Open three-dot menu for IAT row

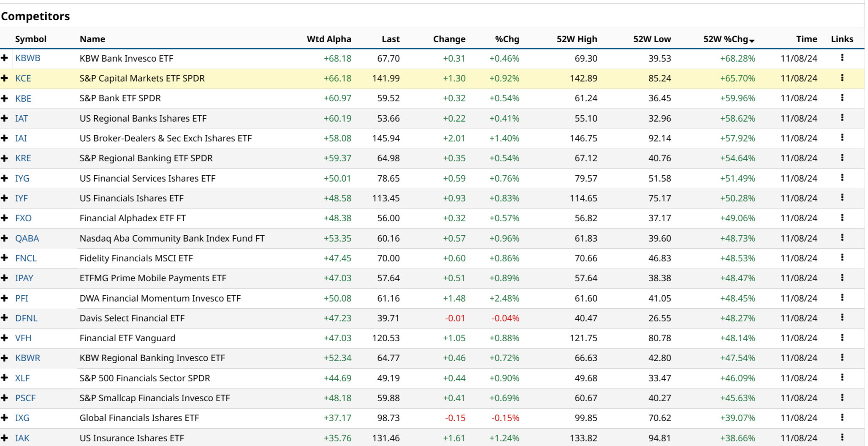pos(842,118)
